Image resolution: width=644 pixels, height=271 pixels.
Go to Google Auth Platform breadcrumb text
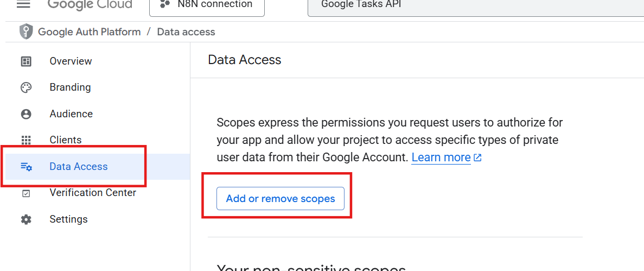89,31
